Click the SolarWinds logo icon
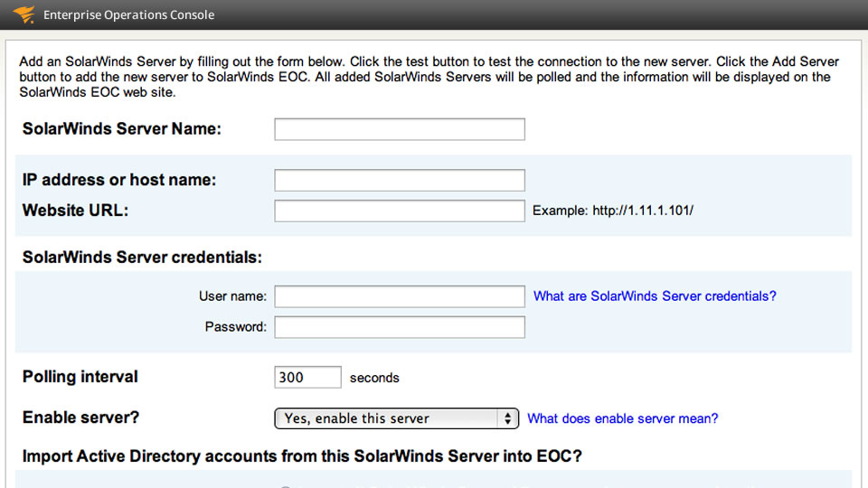The image size is (868, 488). coord(24,14)
